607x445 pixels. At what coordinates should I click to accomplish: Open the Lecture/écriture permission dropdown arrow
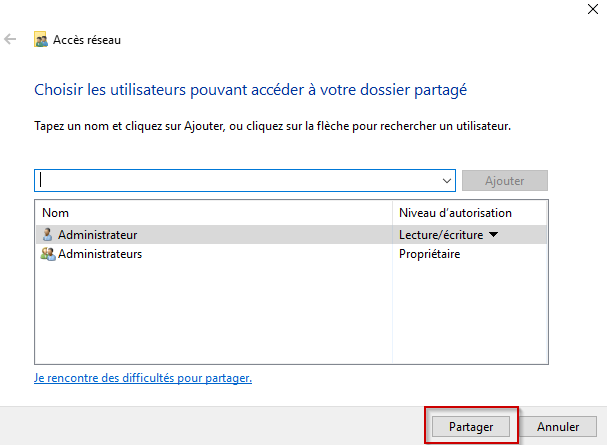click(x=493, y=234)
